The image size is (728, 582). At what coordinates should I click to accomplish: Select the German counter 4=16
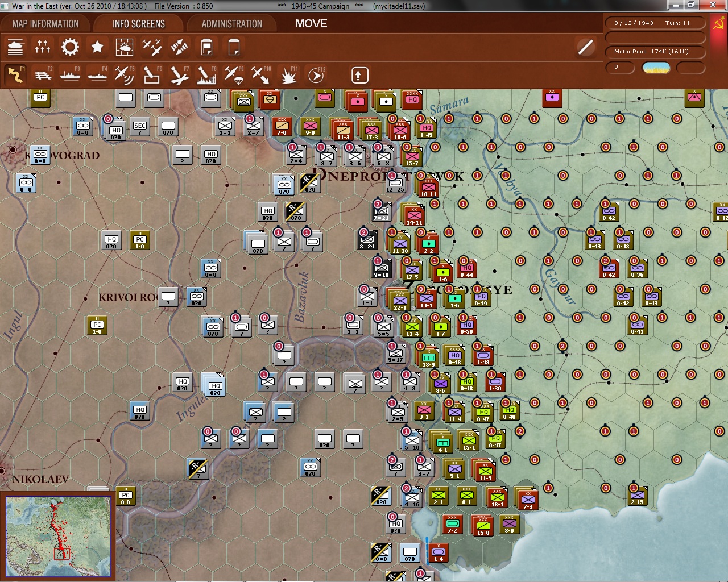pos(412,497)
